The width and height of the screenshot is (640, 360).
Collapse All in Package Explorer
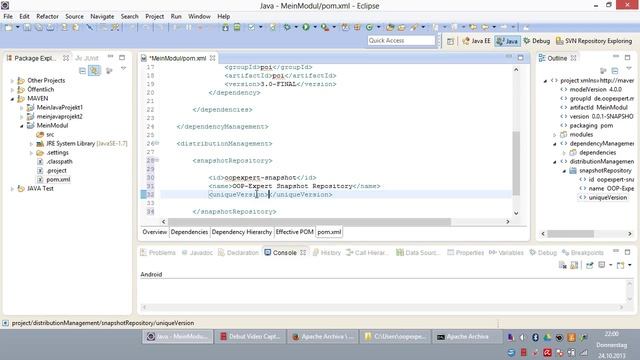tap(82, 71)
